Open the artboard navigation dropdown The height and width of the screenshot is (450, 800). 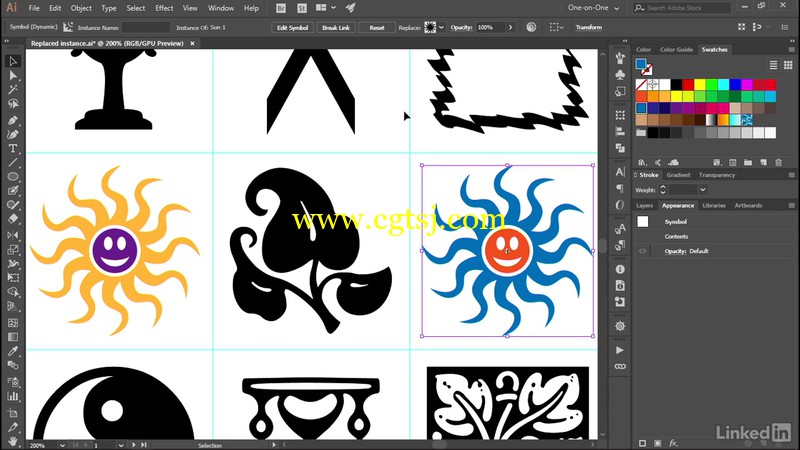pos(121,445)
